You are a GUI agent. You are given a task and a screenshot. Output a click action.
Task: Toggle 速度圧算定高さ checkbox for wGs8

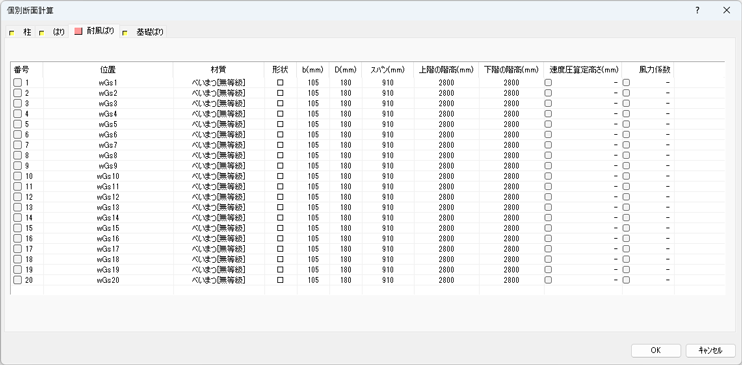(x=548, y=155)
